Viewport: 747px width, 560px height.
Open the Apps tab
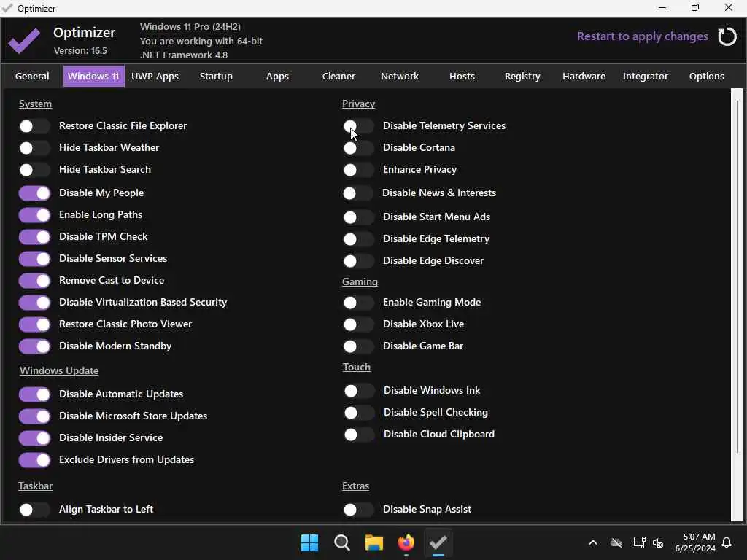(x=277, y=76)
